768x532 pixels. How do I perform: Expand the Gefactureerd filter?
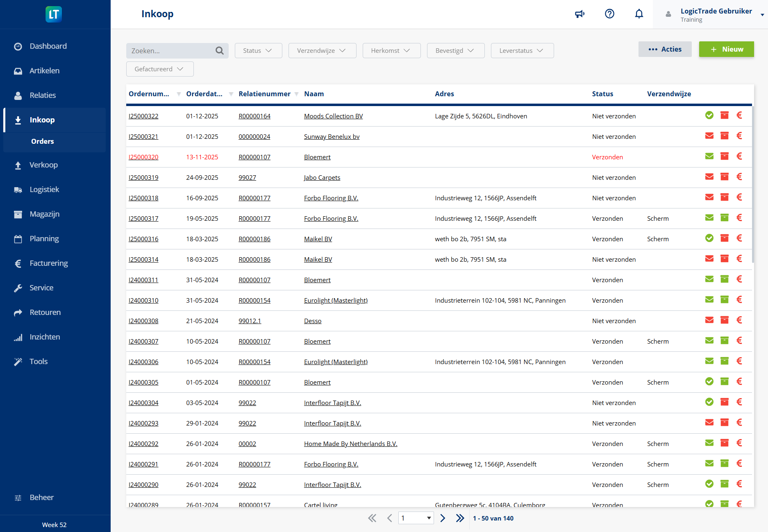(x=159, y=69)
